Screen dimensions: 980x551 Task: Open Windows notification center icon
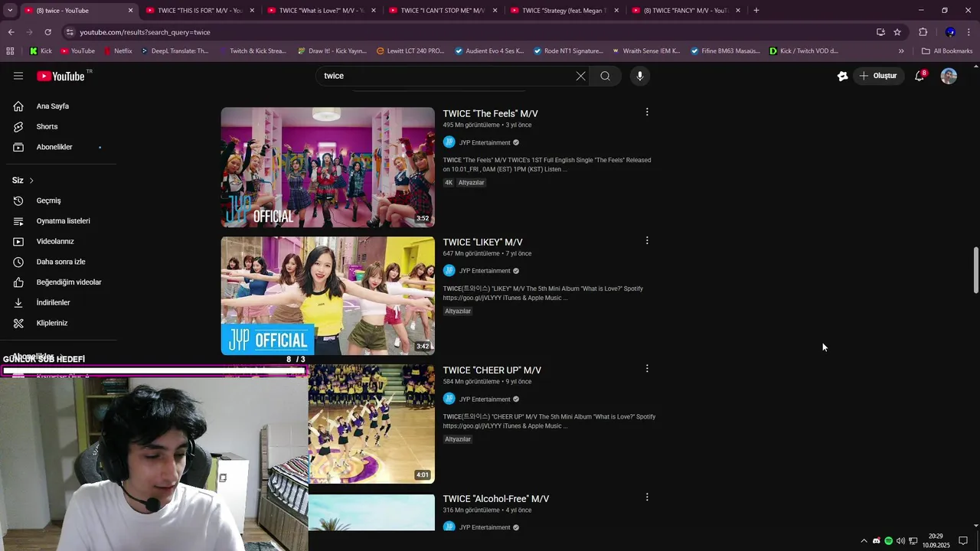pyautogui.click(x=963, y=541)
